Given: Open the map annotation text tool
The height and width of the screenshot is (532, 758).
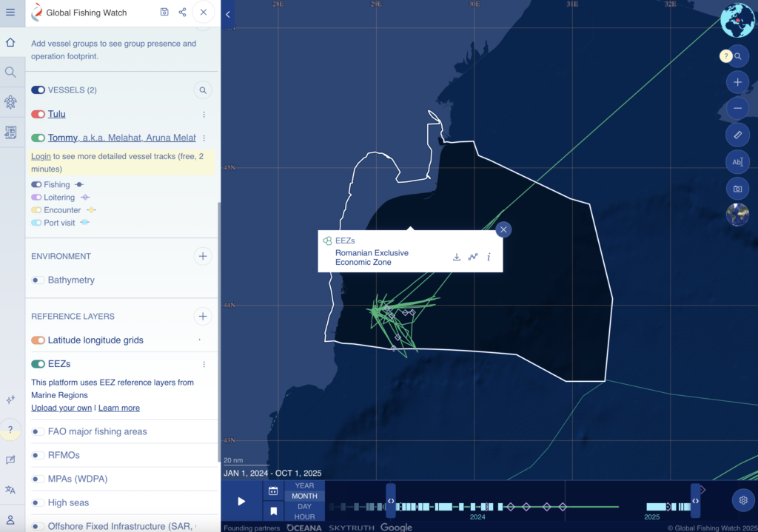Looking at the screenshot, I should 737,162.
